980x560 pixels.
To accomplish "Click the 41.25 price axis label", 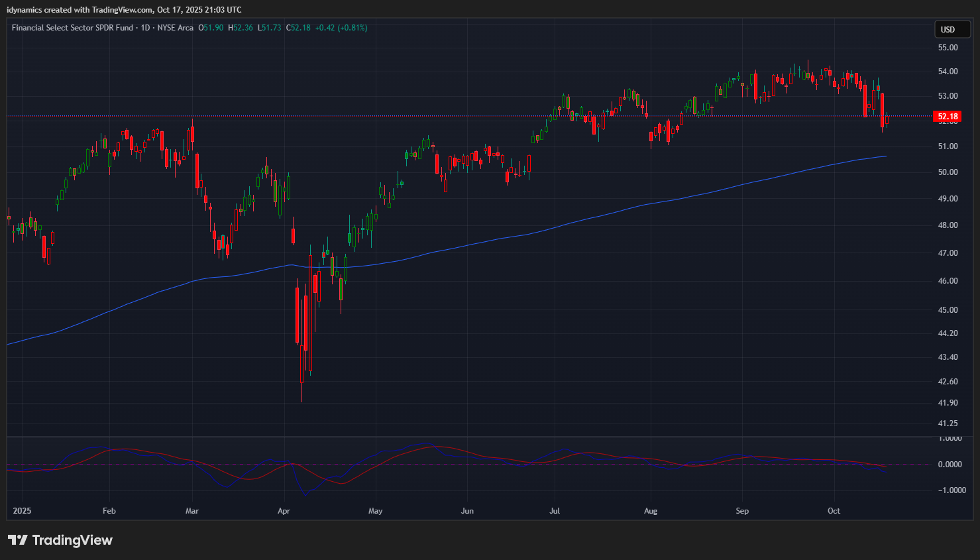I will pyautogui.click(x=948, y=423).
